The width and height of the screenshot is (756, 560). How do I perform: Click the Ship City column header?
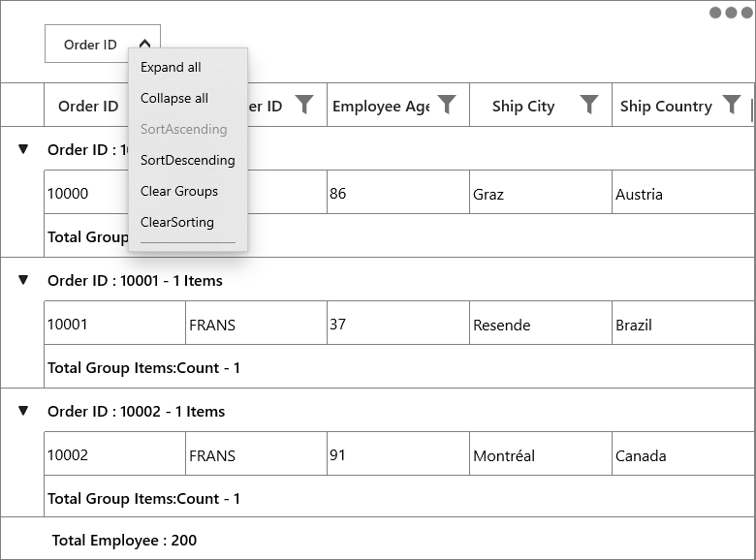point(541,105)
